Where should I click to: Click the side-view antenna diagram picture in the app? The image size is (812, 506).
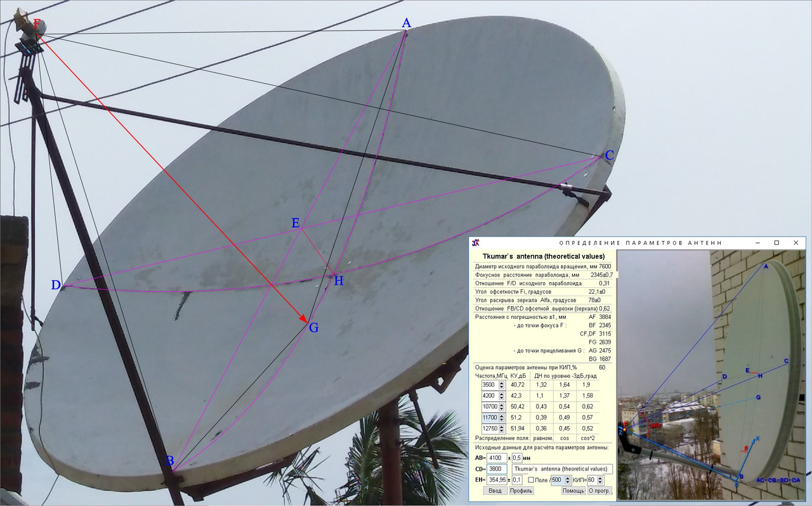[710, 375]
